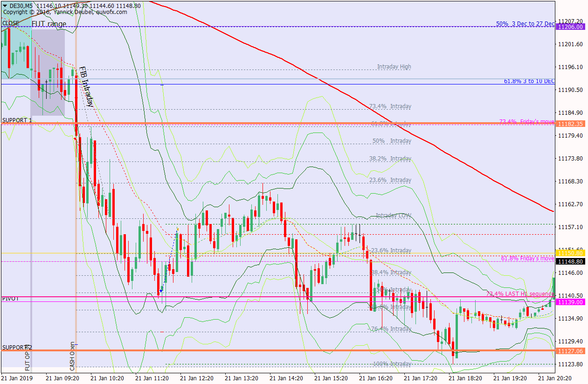Select the Intraday High fib level label

394,67
